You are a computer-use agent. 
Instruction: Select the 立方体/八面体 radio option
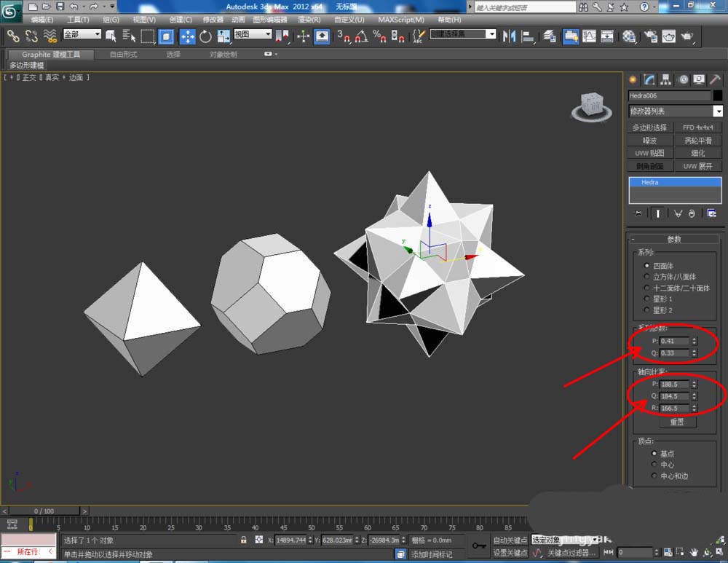pyautogui.click(x=646, y=277)
